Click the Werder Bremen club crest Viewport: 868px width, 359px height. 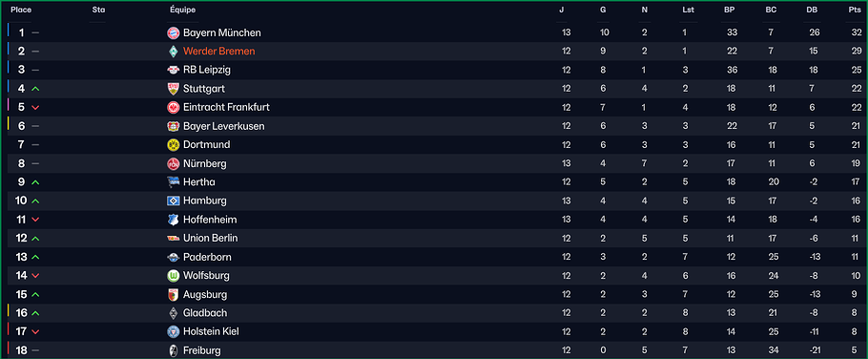[x=174, y=52]
